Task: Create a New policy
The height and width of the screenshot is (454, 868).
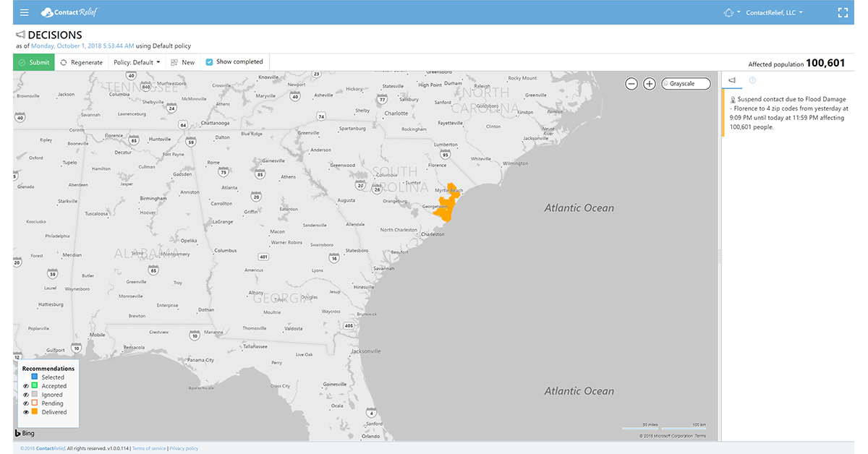Action: pos(182,62)
